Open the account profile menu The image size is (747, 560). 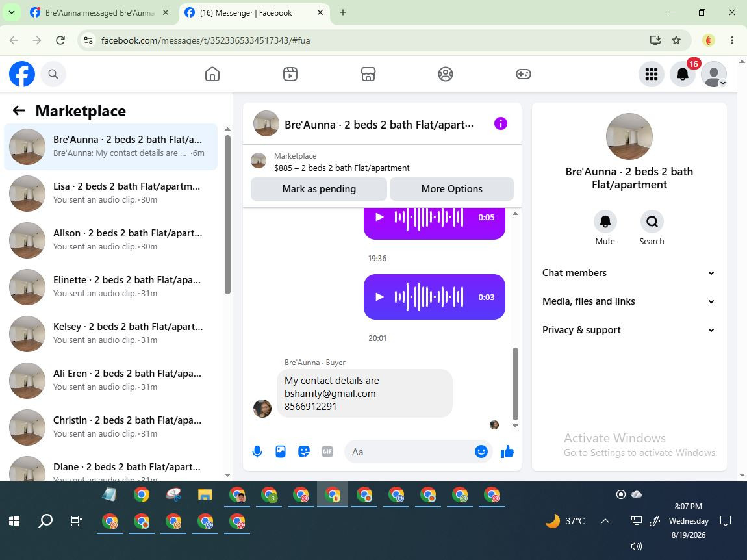714,74
